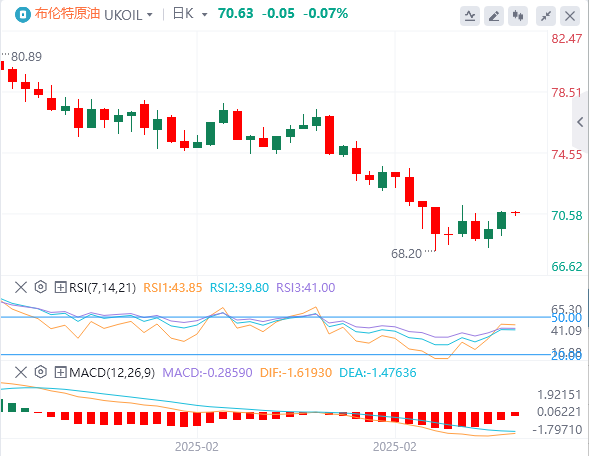
Task: Click the 66.62 price axis label
Action: coord(567,267)
